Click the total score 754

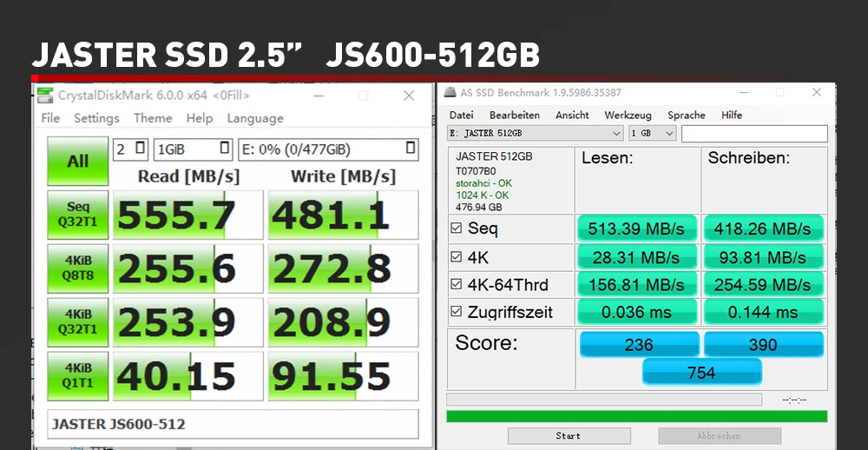[701, 372]
